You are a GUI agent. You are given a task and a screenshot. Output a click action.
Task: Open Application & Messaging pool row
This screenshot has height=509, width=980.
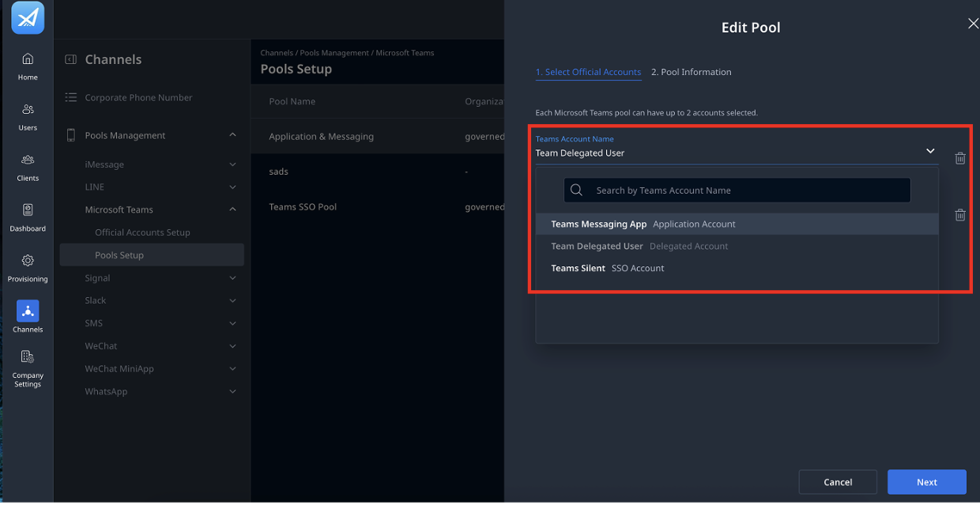378,136
